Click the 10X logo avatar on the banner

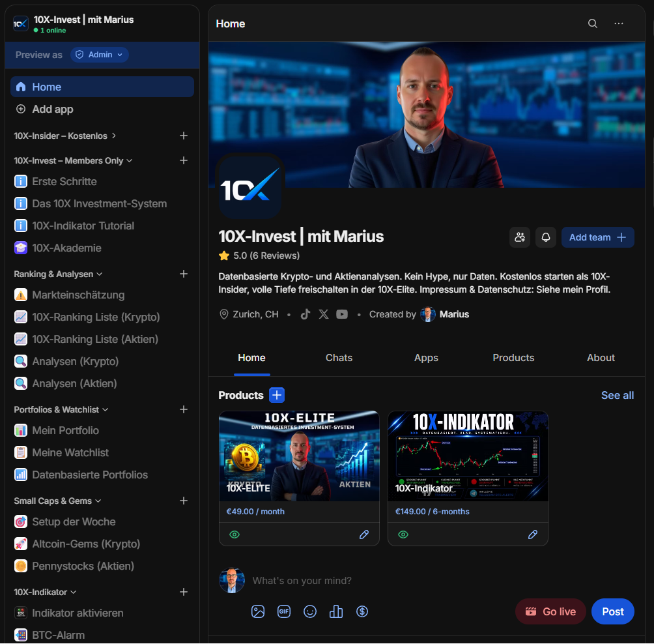tap(250, 186)
